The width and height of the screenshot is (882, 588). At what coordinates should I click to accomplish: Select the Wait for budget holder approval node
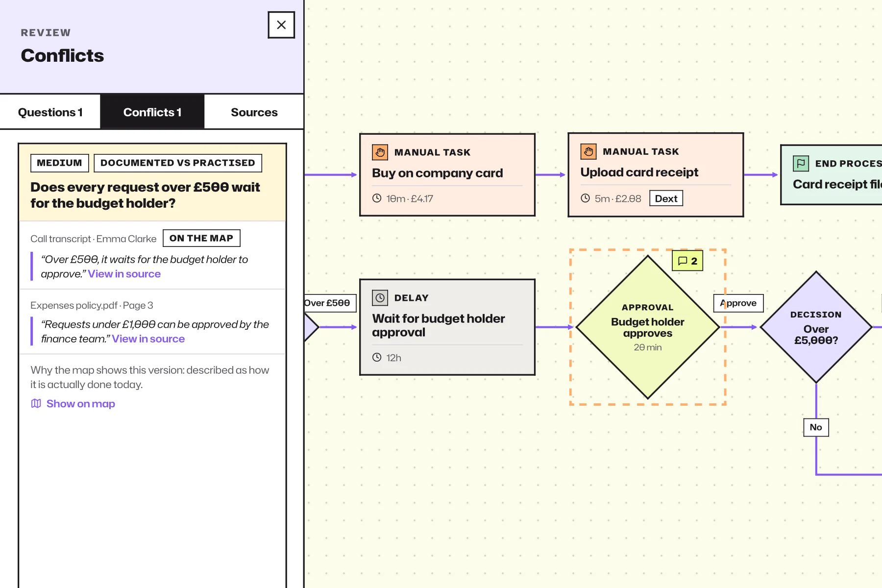click(447, 327)
